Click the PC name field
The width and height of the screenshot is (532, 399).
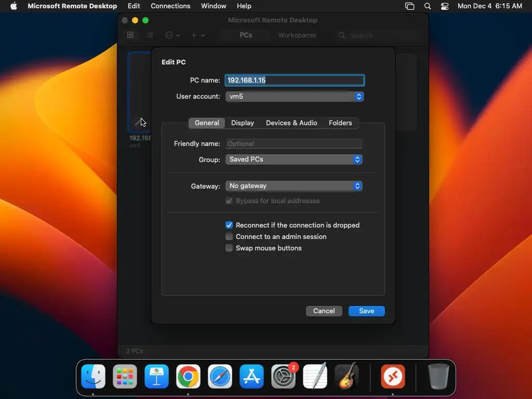coord(295,80)
